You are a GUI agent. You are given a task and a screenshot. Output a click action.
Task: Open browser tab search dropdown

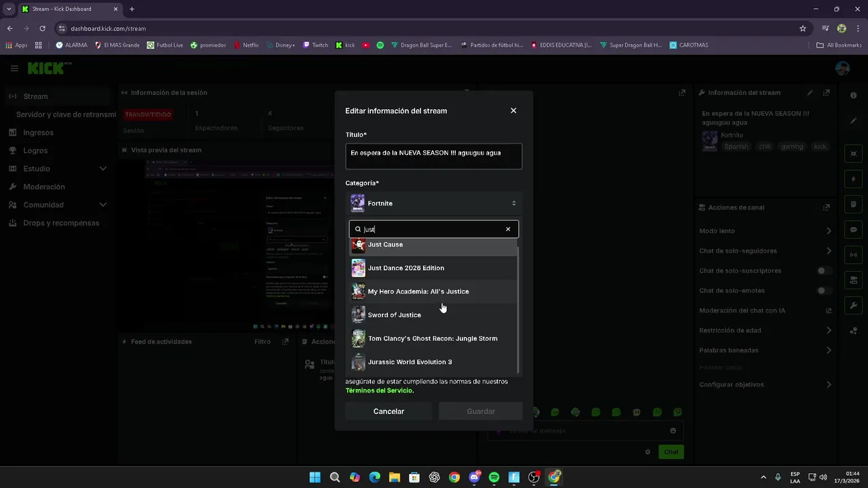(9, 9)
